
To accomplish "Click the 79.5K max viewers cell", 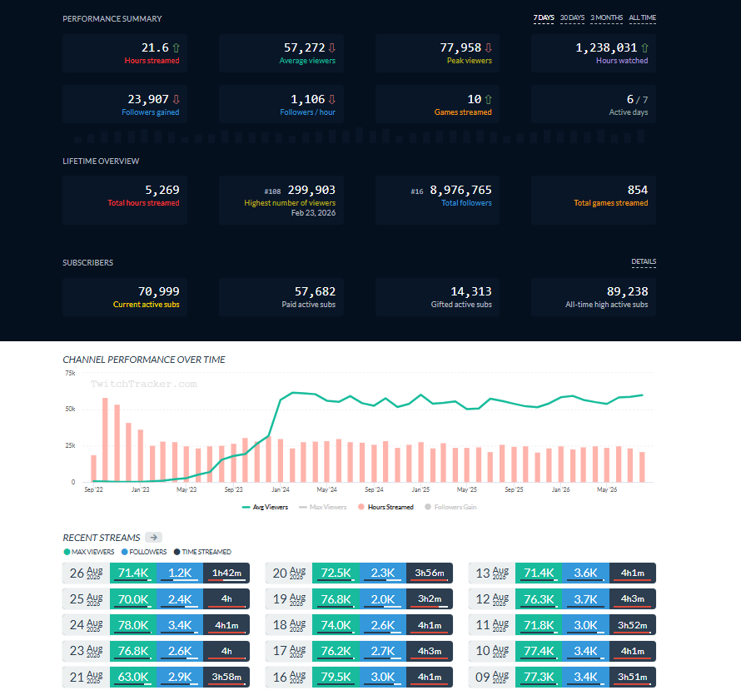I will click(x=336, y=677).
